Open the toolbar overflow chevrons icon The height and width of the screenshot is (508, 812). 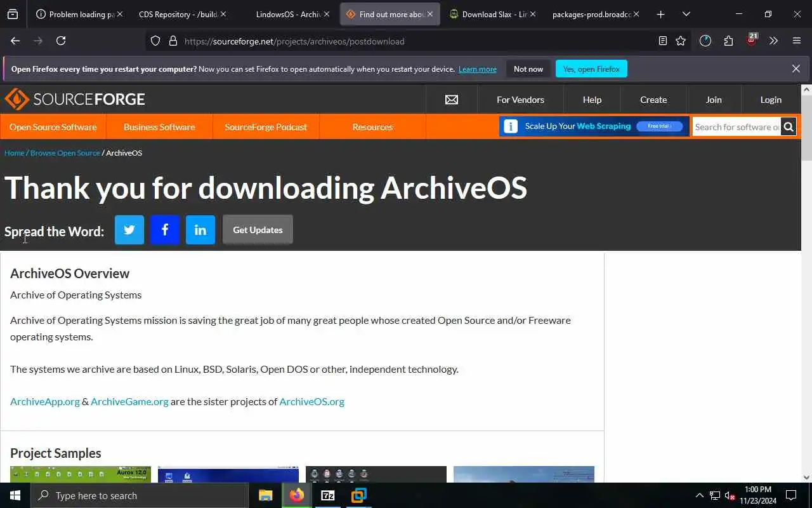pos(773,41)
